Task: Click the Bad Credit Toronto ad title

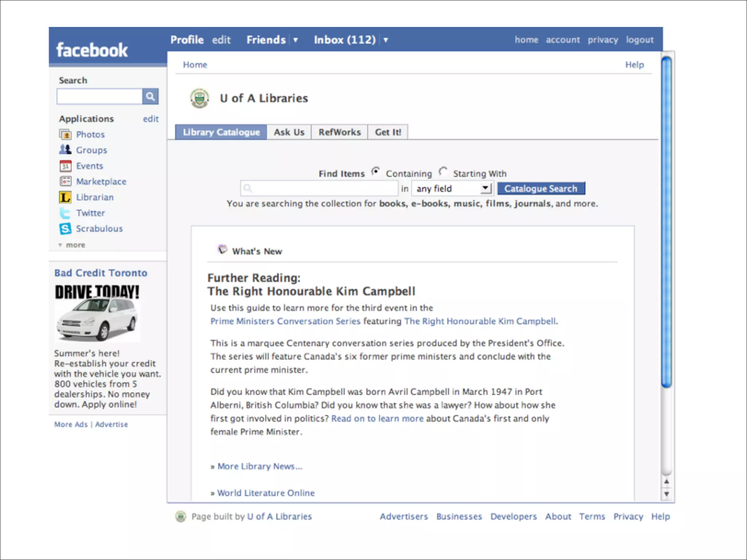Action: tap(101, 273)
